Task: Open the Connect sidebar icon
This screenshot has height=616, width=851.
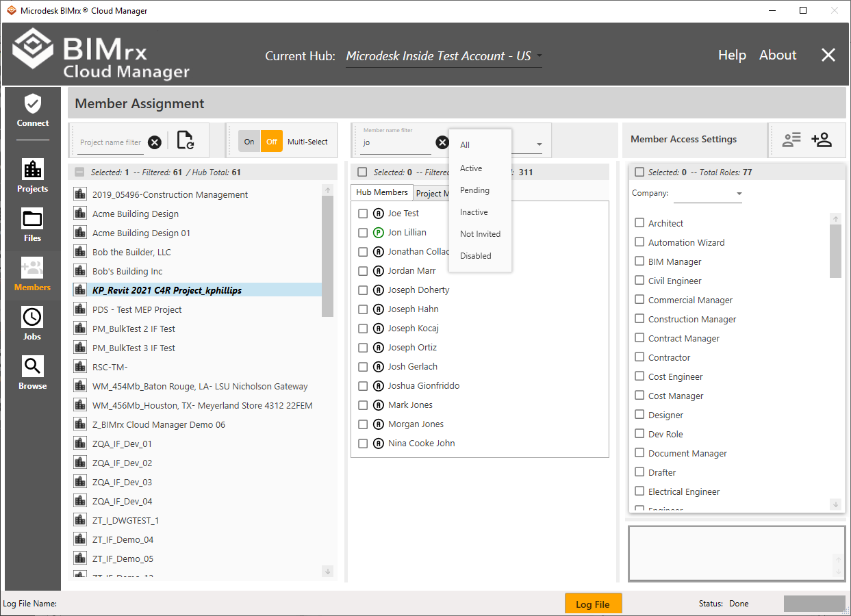Action: coord(33,105)
